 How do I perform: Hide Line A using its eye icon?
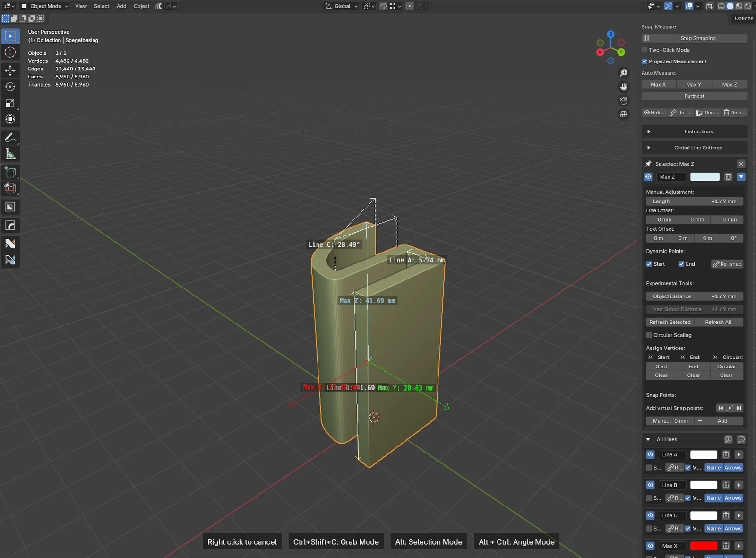[651, 455]
